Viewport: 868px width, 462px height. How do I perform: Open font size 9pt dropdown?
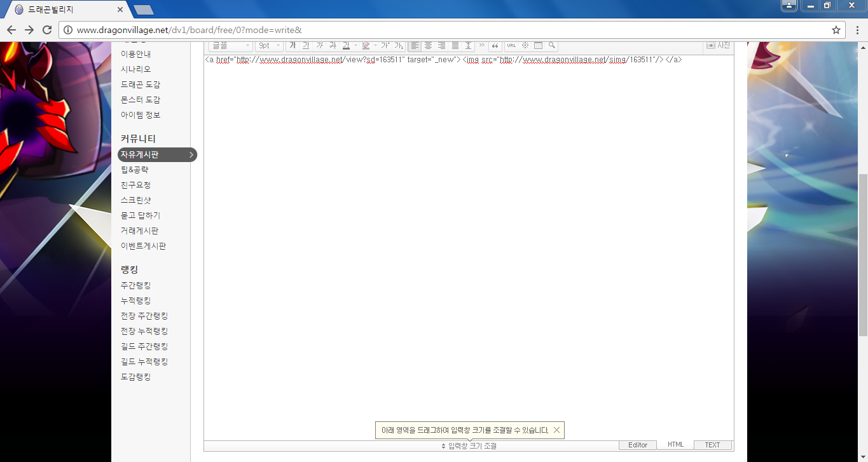(269, 45)
